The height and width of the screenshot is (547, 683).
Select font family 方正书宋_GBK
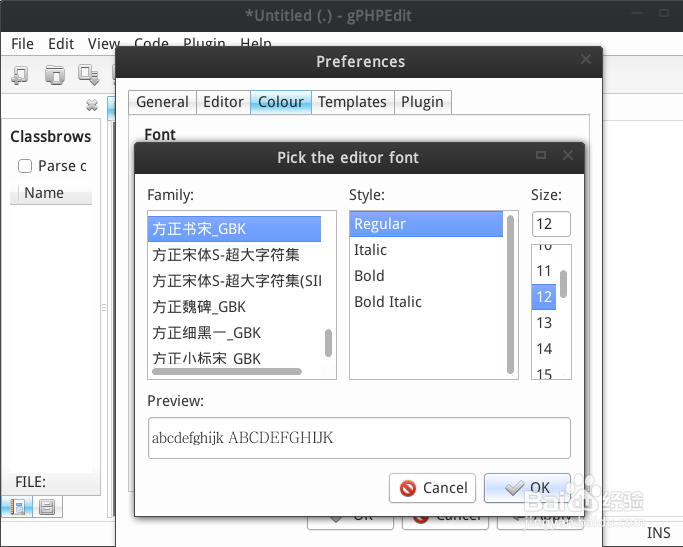point(234,229)
